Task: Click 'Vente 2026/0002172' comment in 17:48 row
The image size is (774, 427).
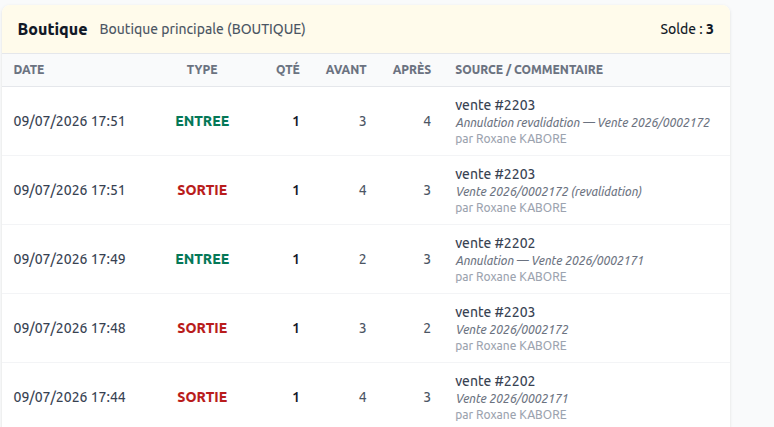Action: [512, 330]
